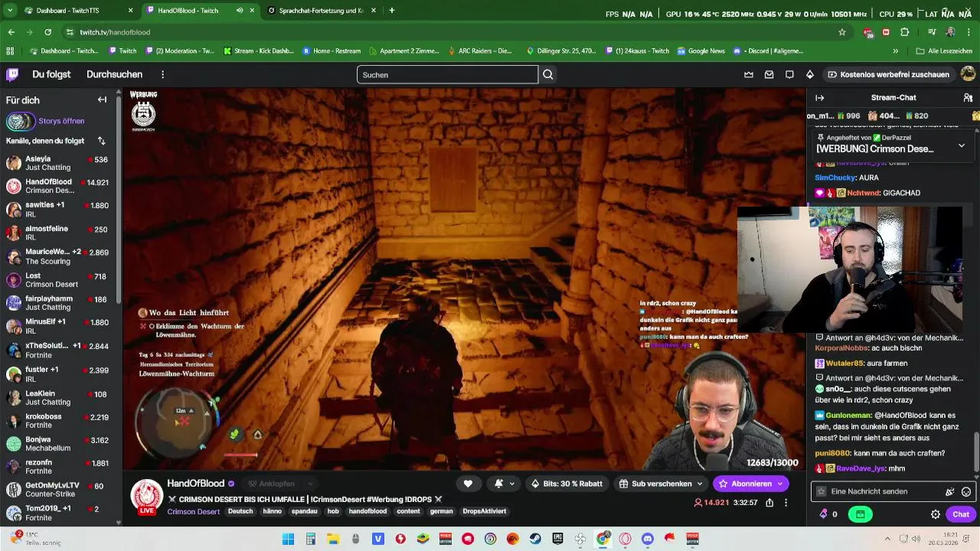Open the Twitch inbox notifications icon
This screenshot has width=980, height=551.
coord(769,74)
